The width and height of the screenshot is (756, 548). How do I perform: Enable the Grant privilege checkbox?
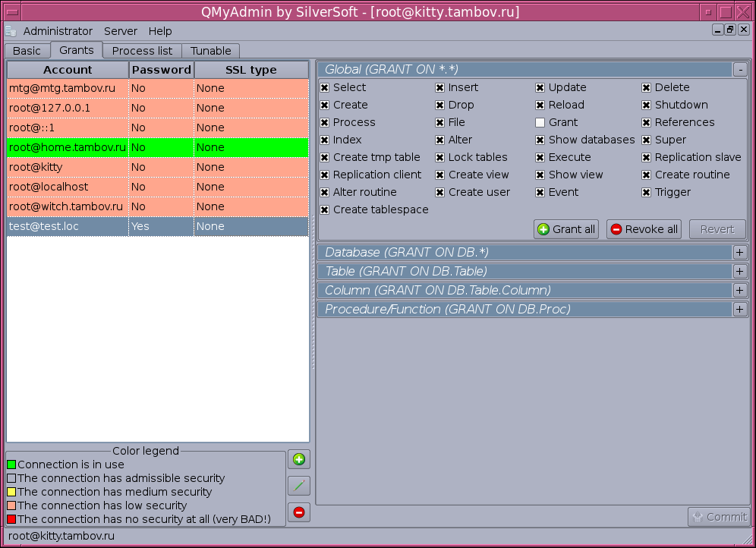(x=540, y=122)
